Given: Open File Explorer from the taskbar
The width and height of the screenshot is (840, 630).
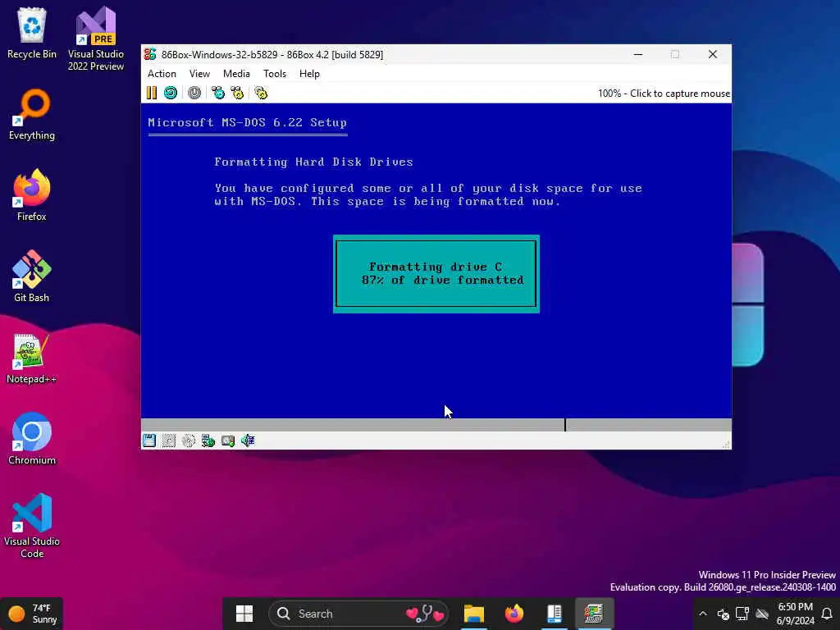Looking at the screenshot, I should click(x=473, y=614).
